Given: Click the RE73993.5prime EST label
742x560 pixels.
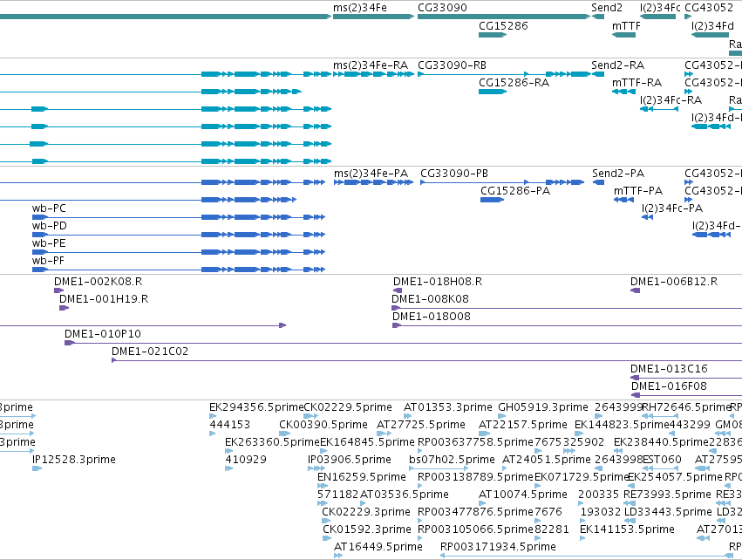Looking at the screenshot, I should (667, 495).
